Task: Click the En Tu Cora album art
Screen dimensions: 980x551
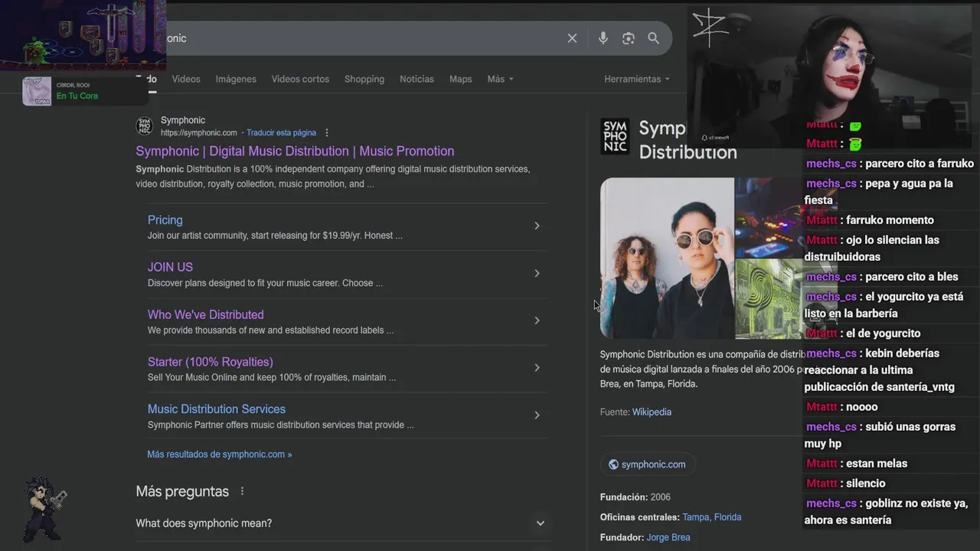Action: pos(37,92)
